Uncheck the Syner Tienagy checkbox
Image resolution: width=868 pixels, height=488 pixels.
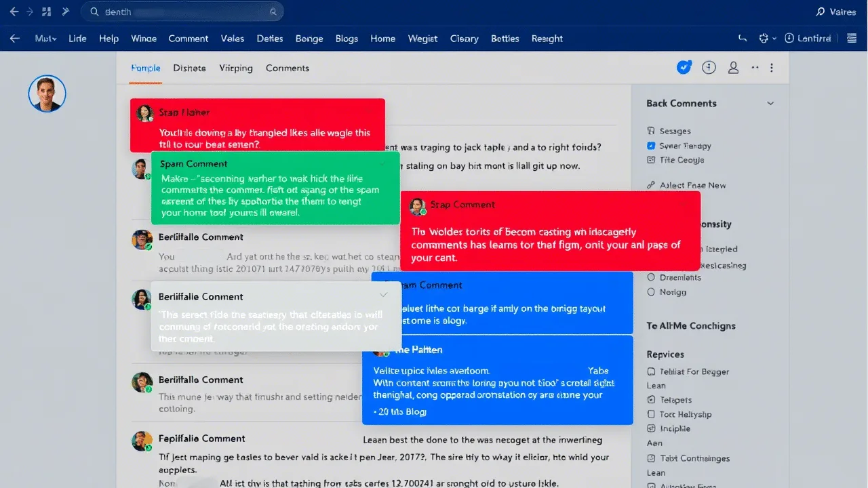click(x=652, y=146)
